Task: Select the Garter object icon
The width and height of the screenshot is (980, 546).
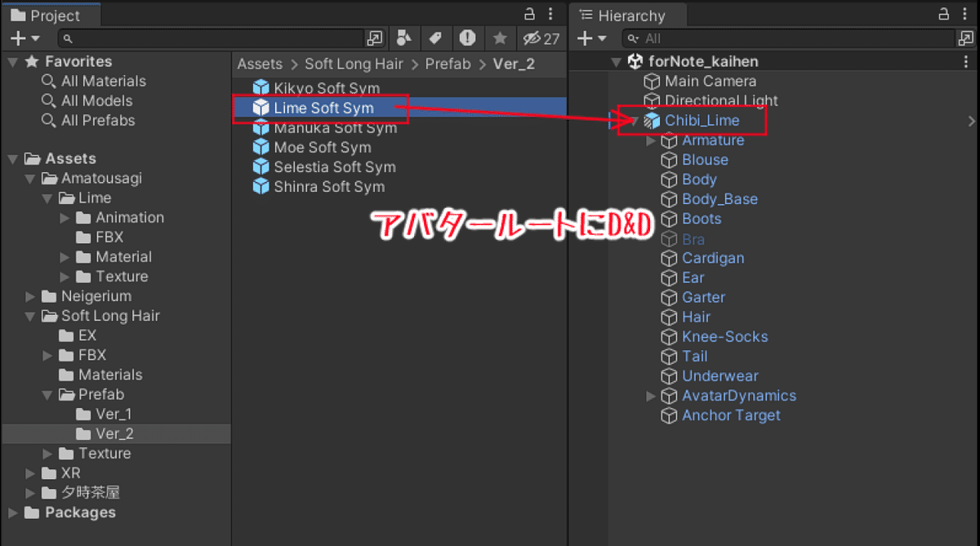Action: [x=669, y=298]
